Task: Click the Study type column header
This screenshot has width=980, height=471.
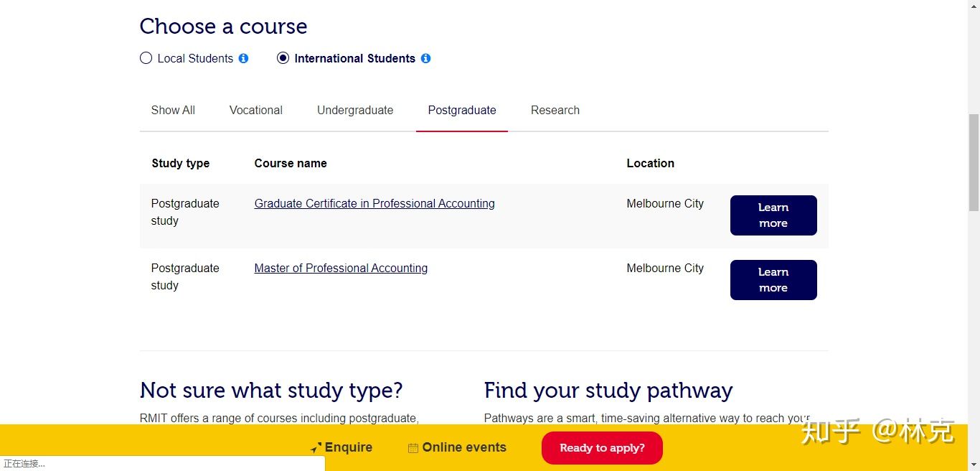Action: point(181,163)
